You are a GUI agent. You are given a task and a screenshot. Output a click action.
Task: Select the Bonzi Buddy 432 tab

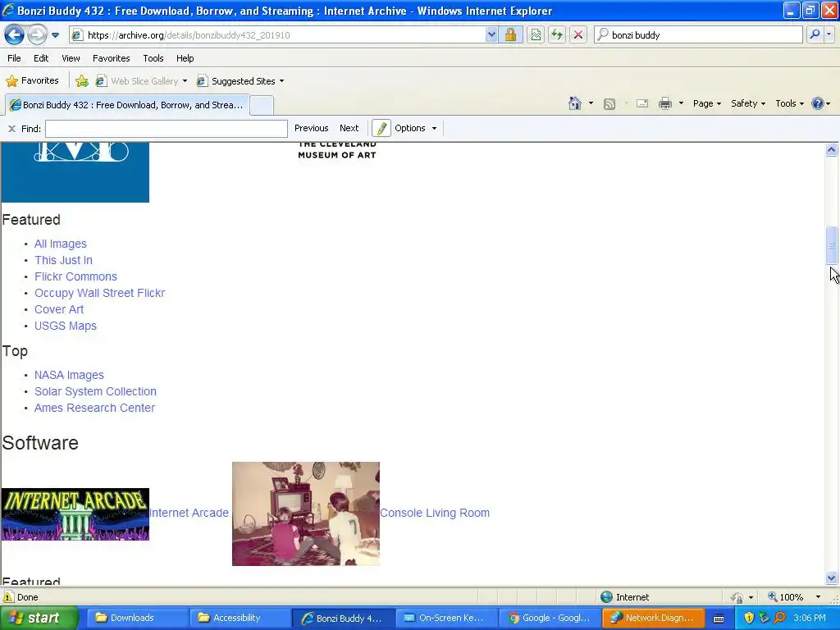(127, 105)
